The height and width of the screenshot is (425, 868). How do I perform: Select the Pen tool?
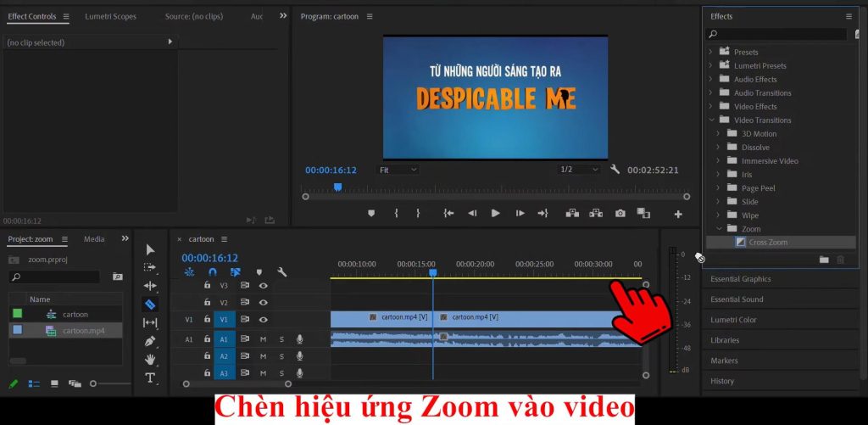150,341
